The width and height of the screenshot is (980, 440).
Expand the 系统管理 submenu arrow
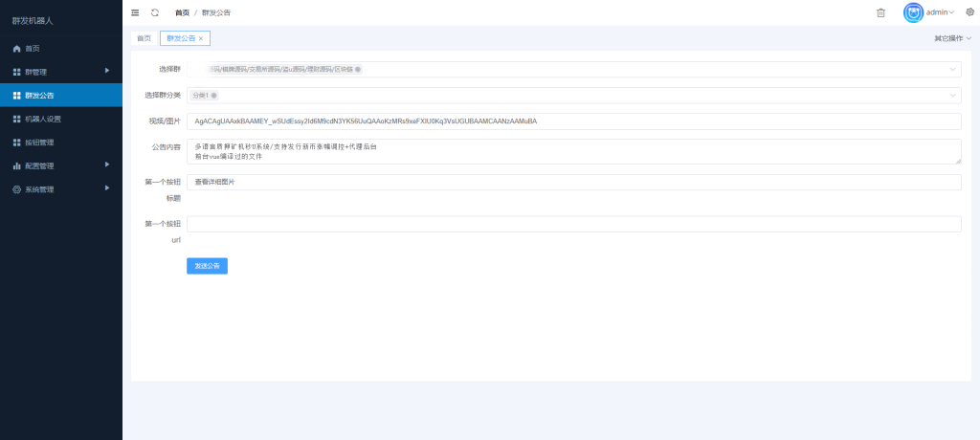tap(107, 187)
